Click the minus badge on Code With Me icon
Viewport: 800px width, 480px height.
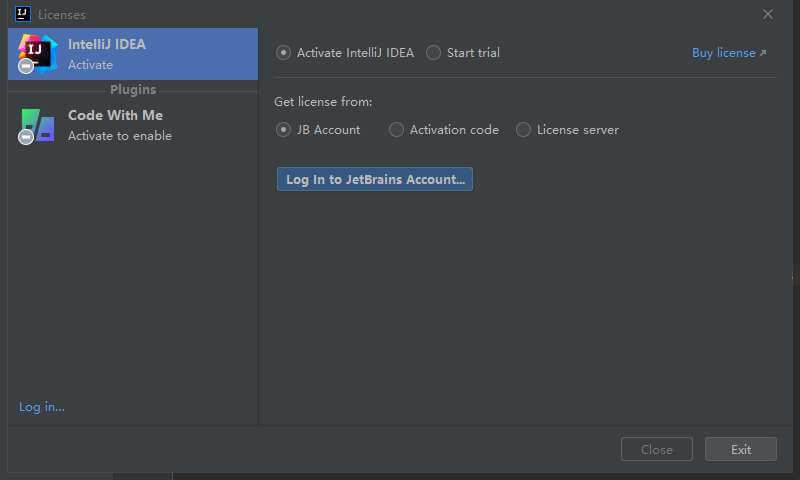26,137
